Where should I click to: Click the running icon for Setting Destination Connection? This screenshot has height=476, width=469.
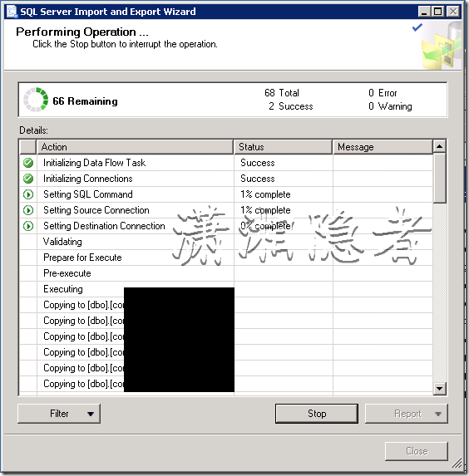28,226
